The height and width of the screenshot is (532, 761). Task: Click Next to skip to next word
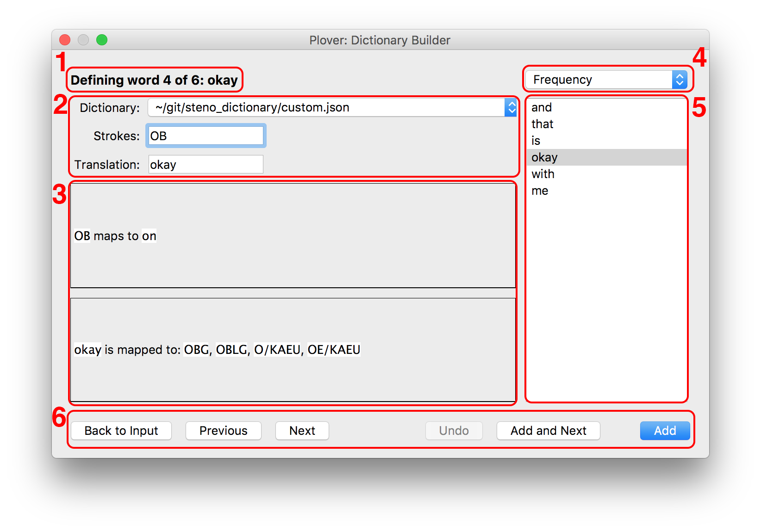click(302, 431)
